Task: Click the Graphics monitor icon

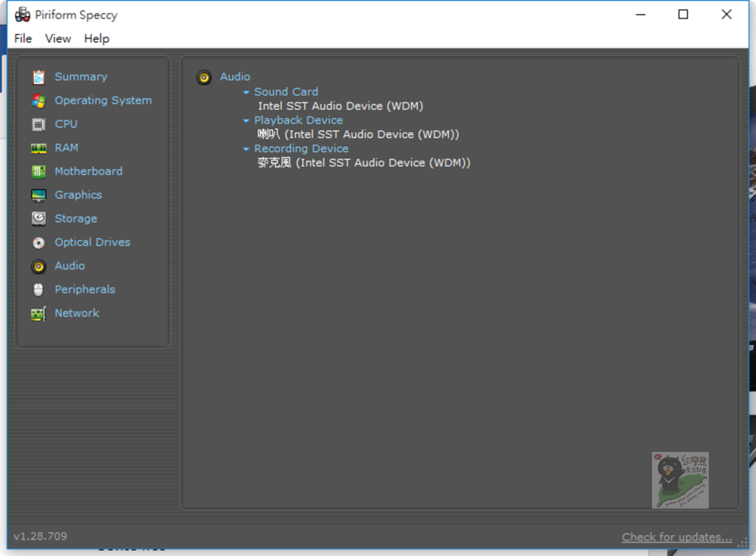Action: click(x=38, y=195)
